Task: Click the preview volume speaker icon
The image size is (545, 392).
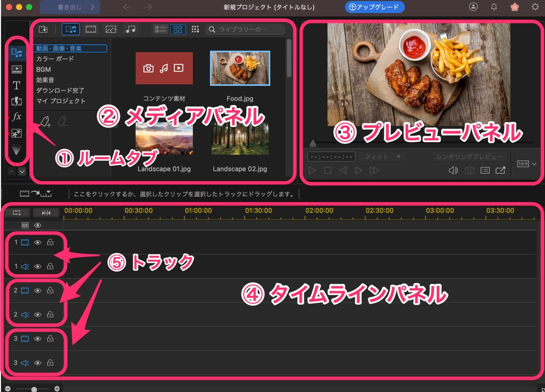Action: point(453,171)
